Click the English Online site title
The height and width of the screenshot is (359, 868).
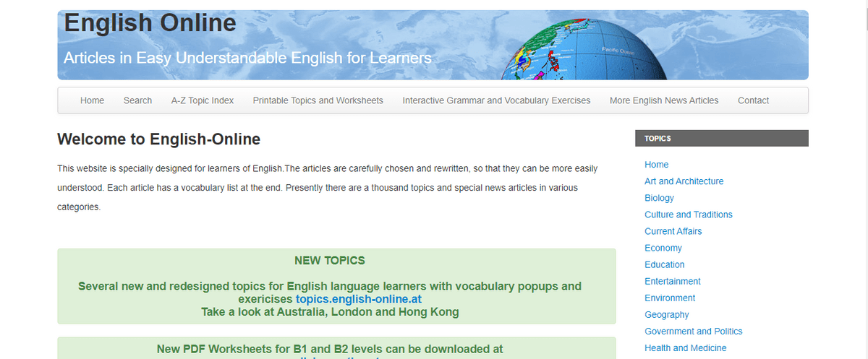coord(150,23)
